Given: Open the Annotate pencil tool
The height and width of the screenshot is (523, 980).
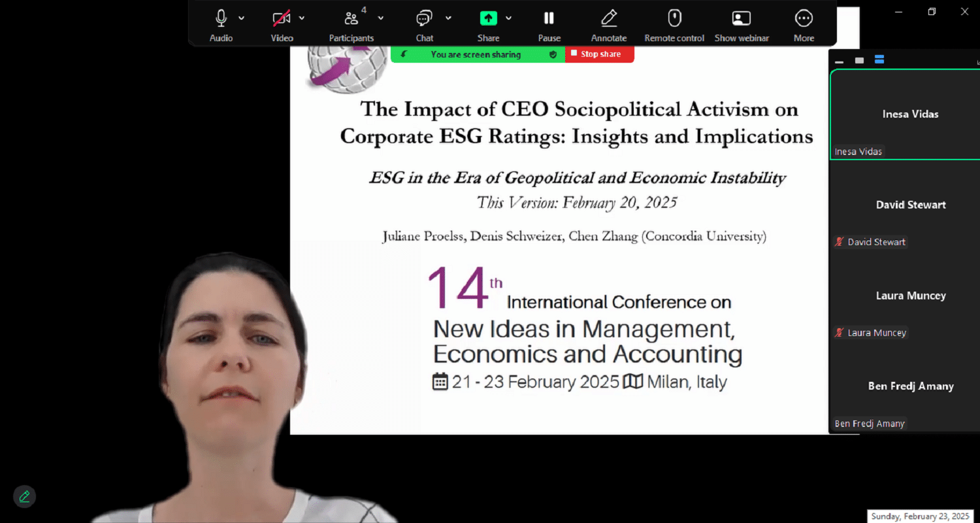Looking at the screenshot, I should tap(608, 19).
